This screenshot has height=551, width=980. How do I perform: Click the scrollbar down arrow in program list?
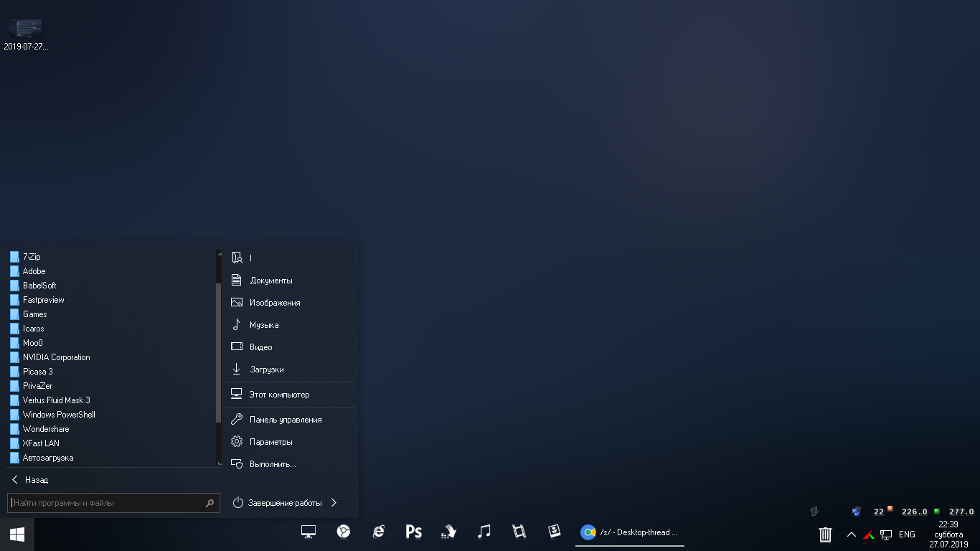(x=219, y=463)
